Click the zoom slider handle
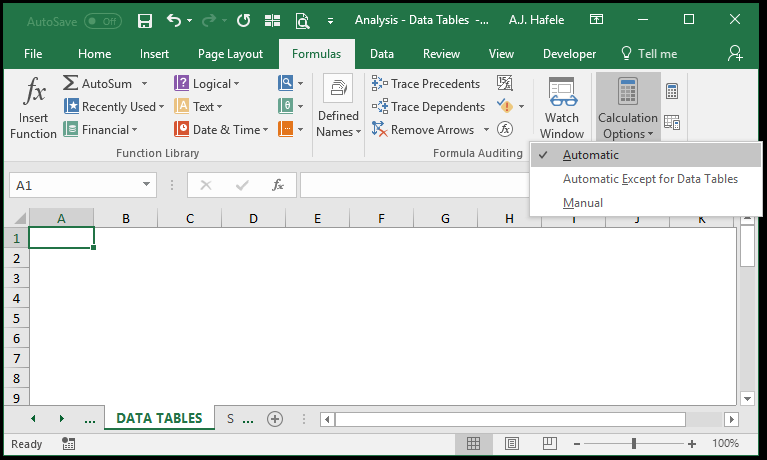Screen dimensions: 767x460 634,444
